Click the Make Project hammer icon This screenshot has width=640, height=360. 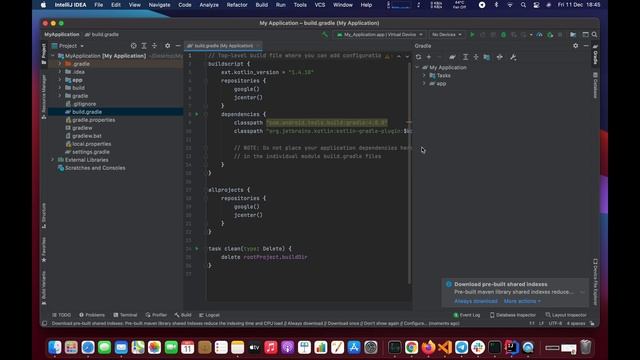pos(325,35)
